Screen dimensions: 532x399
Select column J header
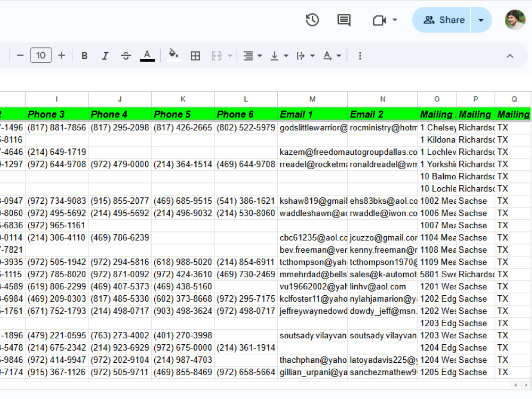pyautogui.click(x=120, y=99)
